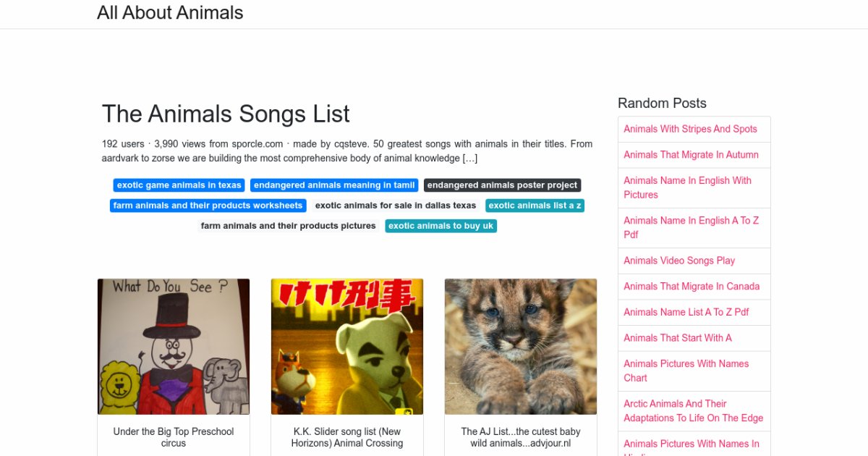
Task: Open 'farm animals and their products worksheets' tag
Action: [x=208, y=206]
